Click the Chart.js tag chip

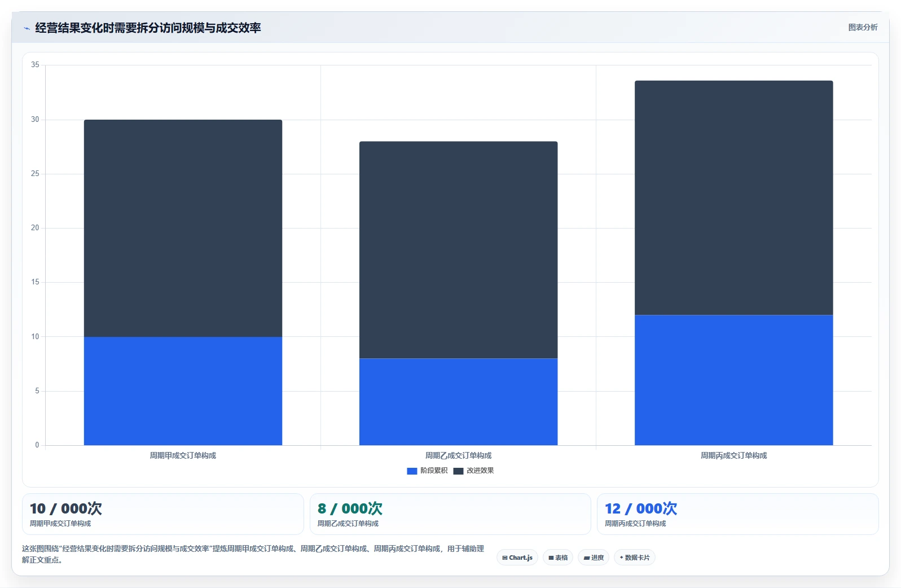coord(517,558)
